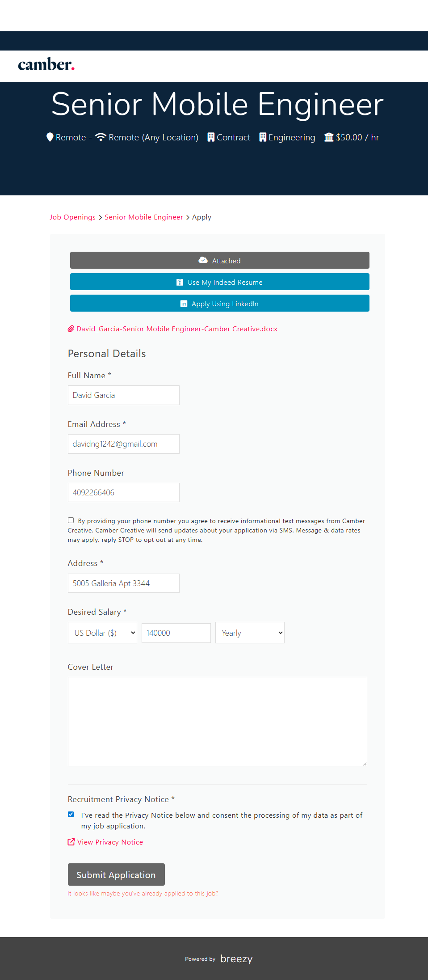Click the Use My Indeed Resume button
428x980 pixels.
click(219, 282)
